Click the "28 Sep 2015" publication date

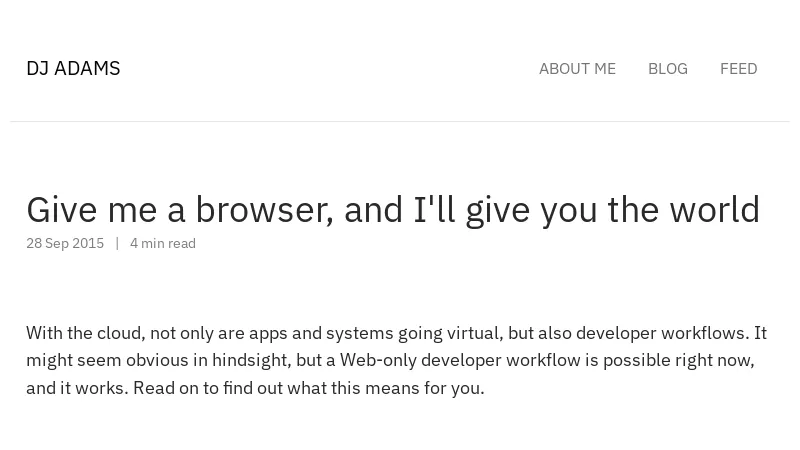65,243
